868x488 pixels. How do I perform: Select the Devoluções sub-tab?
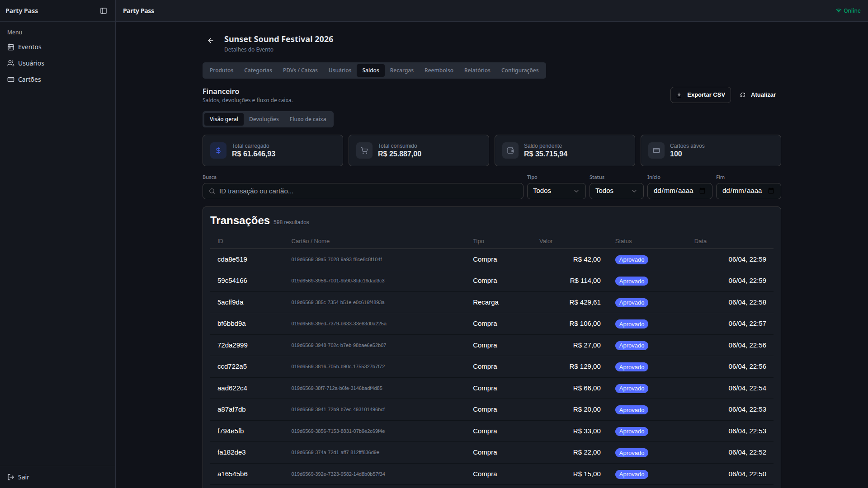pyautogui.click(x=264, y=119)
